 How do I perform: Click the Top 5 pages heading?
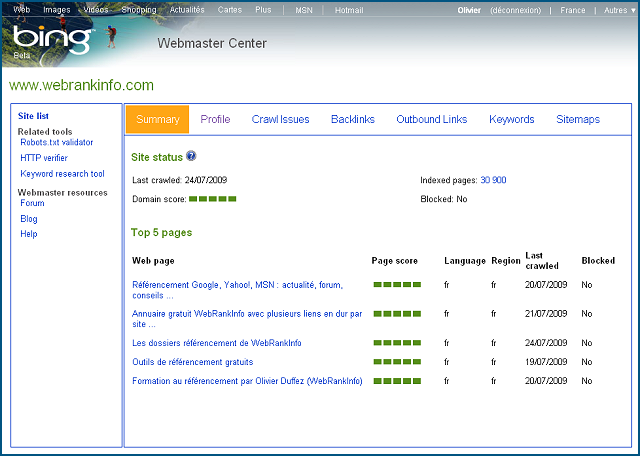pos(161,233)
